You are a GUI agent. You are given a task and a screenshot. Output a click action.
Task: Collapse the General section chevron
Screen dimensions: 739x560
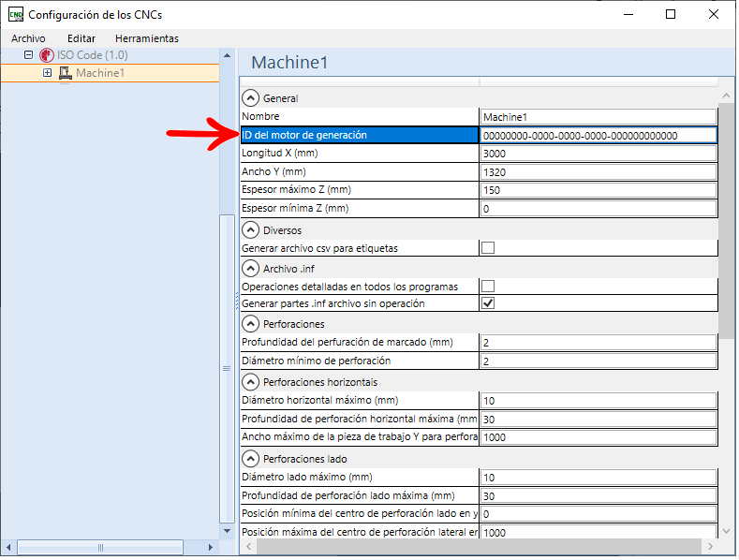coord(250,98)
